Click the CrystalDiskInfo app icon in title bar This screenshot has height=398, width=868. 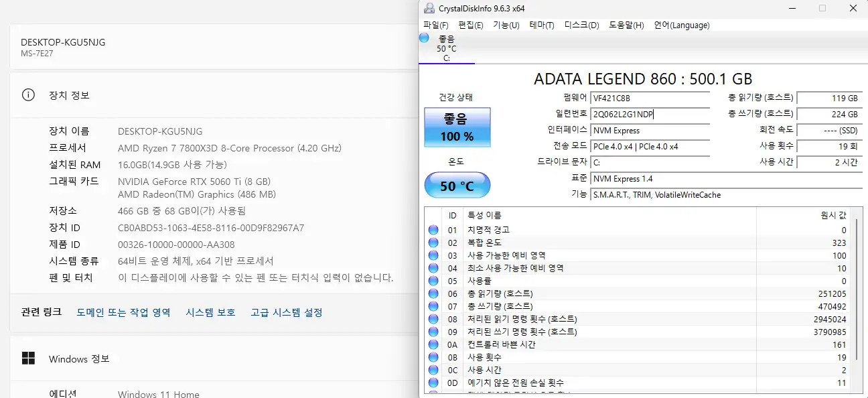[x=429, y=8]
